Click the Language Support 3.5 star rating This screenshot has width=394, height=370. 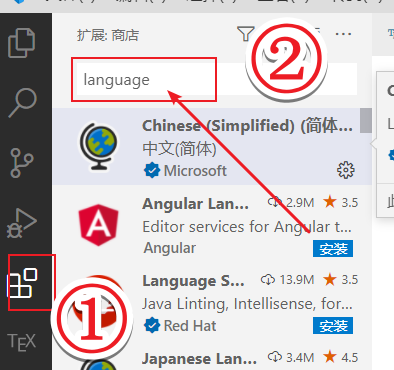tap(341, 280)
